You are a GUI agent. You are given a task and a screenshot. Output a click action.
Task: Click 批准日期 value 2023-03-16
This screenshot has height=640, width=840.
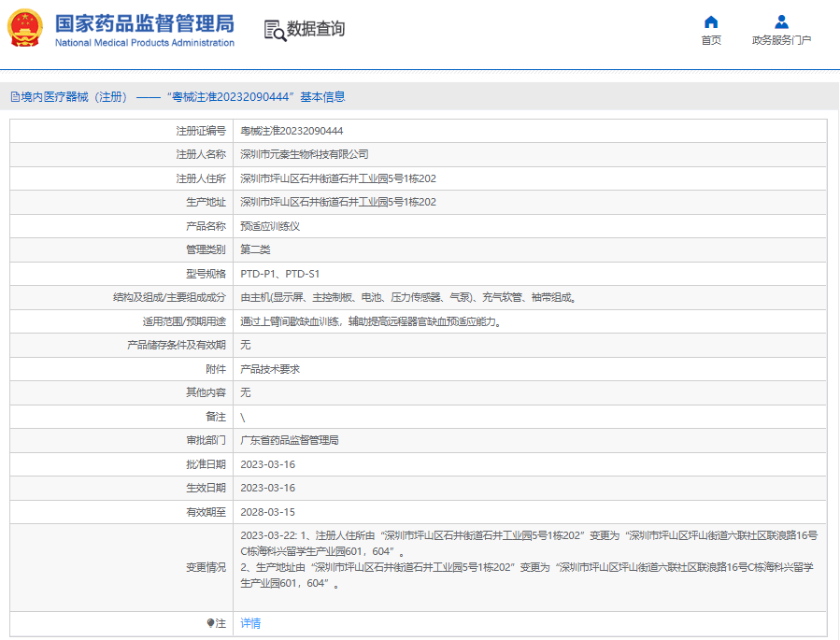pyautogui.click(x=267, y=464)
